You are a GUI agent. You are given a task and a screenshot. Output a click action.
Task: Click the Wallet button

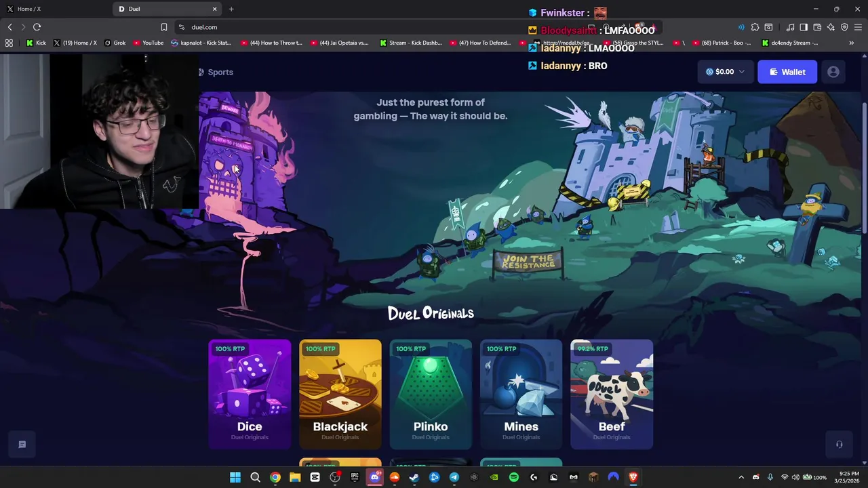[x=787, y=72]
